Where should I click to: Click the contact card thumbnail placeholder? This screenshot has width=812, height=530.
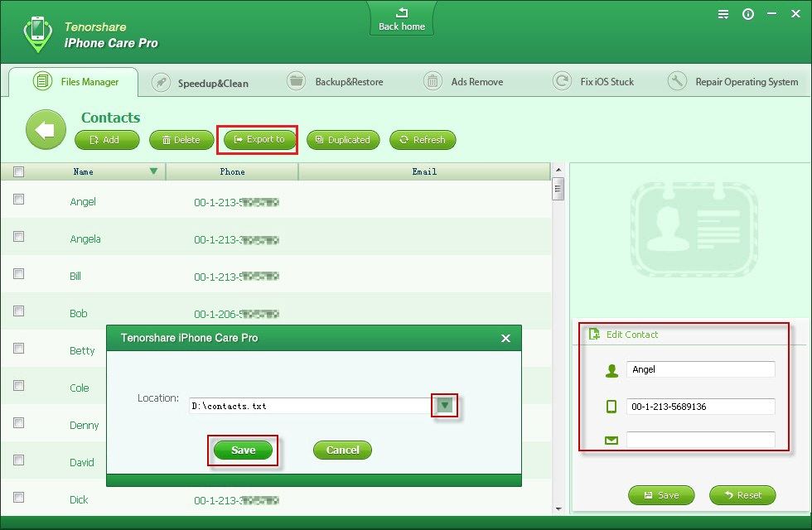pos(694,229)
